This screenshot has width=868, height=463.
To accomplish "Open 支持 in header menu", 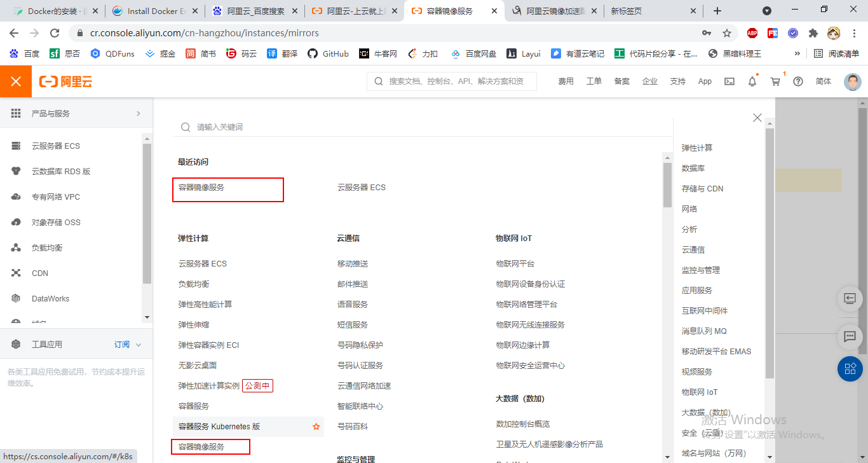I will coord(678,81).
